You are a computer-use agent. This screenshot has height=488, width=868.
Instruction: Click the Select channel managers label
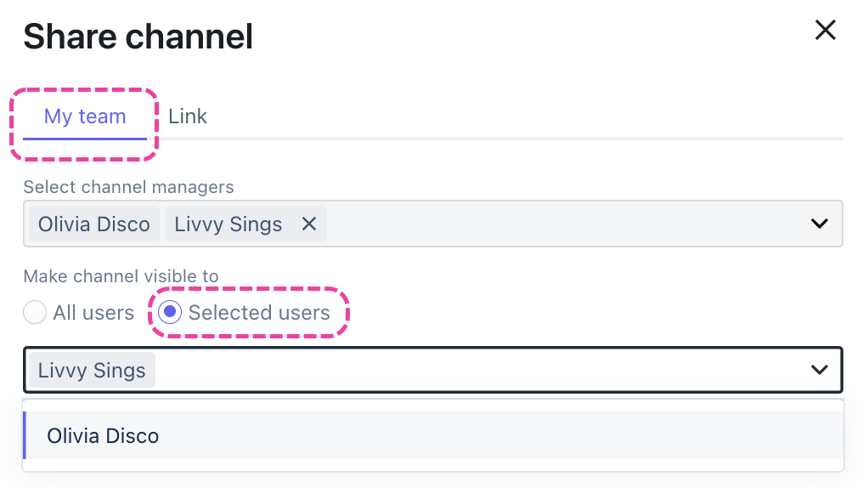[x=128, y=186]
